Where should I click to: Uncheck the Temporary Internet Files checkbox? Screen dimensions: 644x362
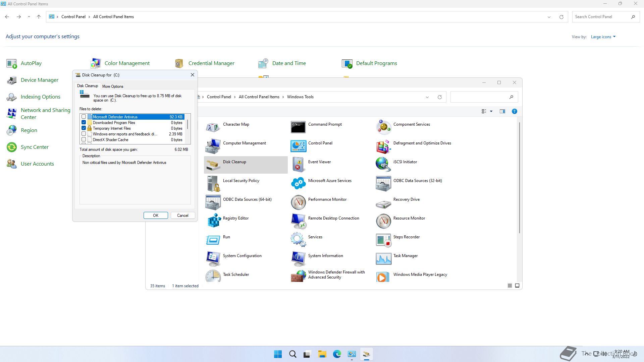[84, 128]
